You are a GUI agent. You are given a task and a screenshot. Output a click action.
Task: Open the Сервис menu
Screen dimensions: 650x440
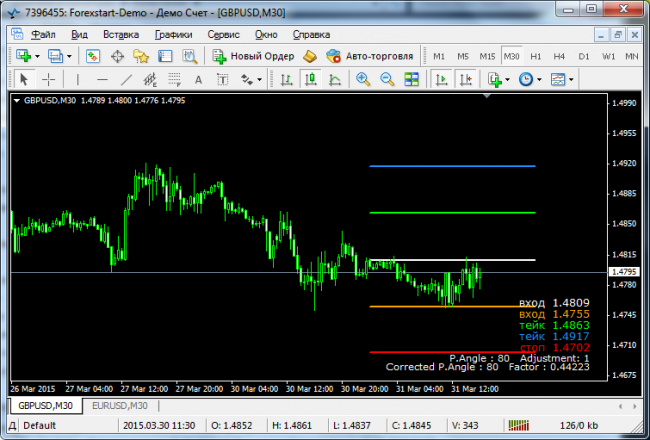tap(223, 33)
